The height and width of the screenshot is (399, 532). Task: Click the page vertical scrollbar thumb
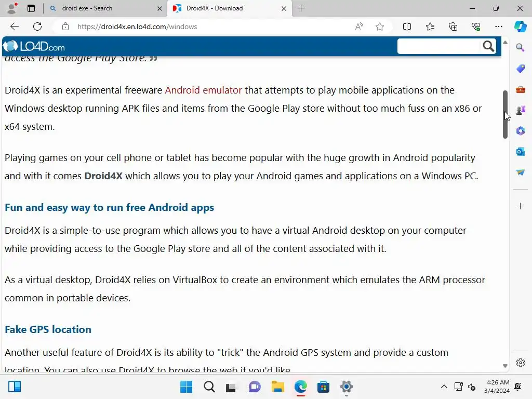tap(505, 114)
